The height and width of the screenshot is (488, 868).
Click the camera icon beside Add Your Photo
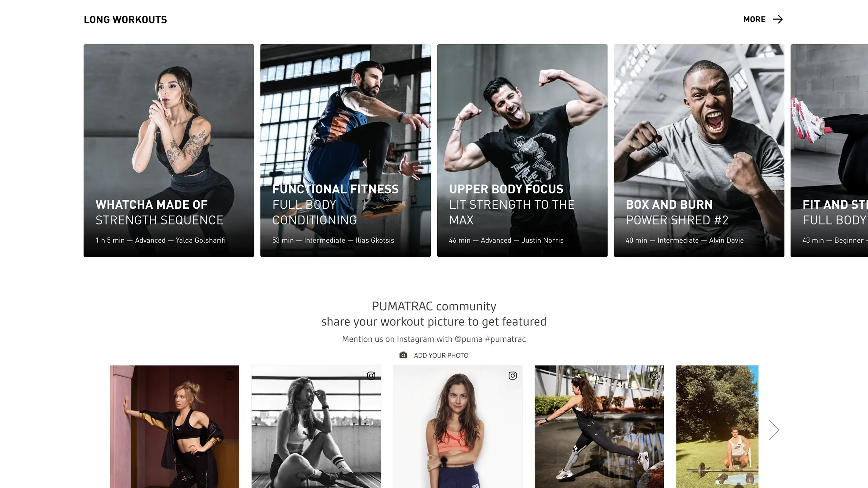pyautogui.click(x=403, y=355)
